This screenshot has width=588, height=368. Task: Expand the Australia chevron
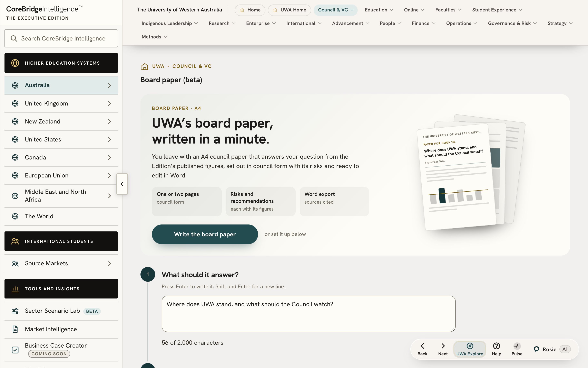(109, 85)
